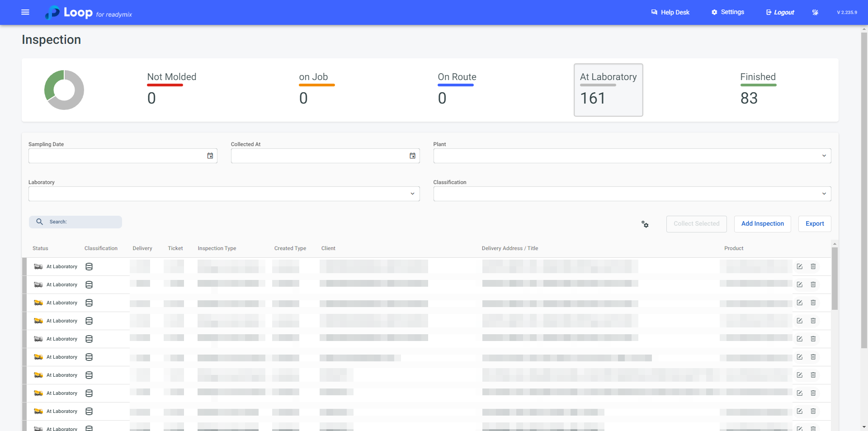The image size is (868, 431).
Task: Edit the first inspection row
Action: tap(799, 267)
